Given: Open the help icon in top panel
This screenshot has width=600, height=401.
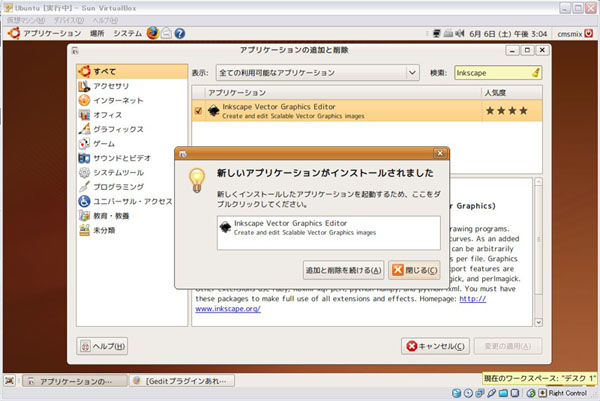Looking at the screenshot, I should 179,33.
